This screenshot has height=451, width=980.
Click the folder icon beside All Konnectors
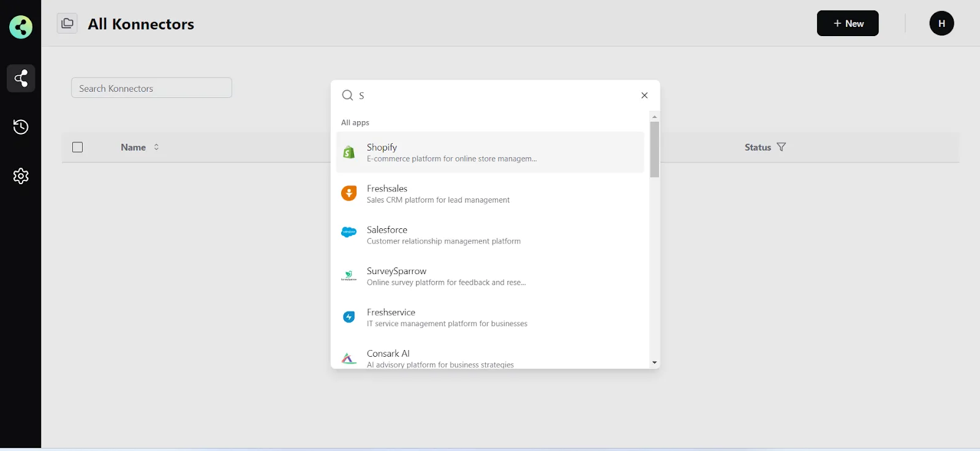click(67, 23)
